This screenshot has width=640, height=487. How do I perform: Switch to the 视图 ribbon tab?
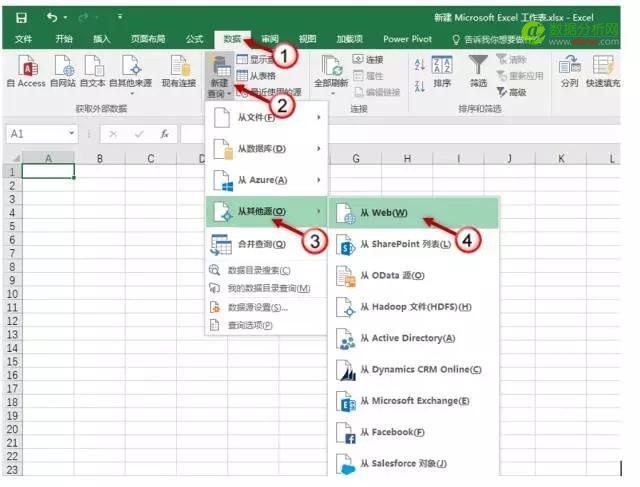pyautogui.click(x=308, y=39)
